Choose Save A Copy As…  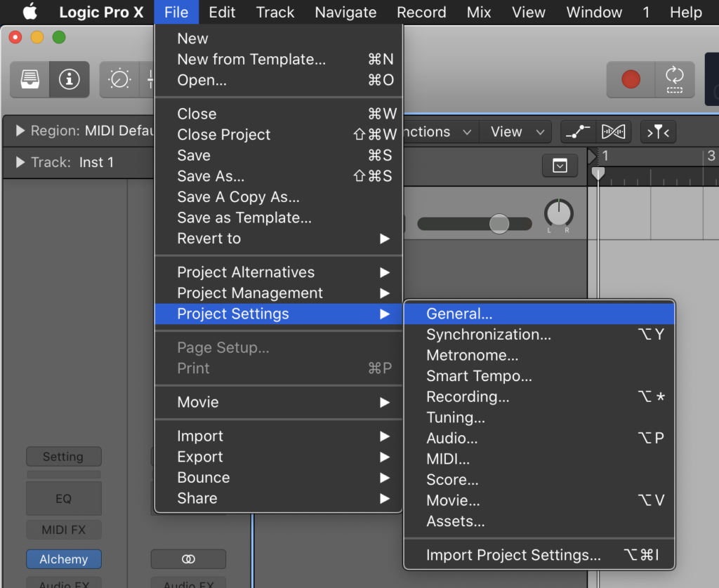tap(279, 197)
